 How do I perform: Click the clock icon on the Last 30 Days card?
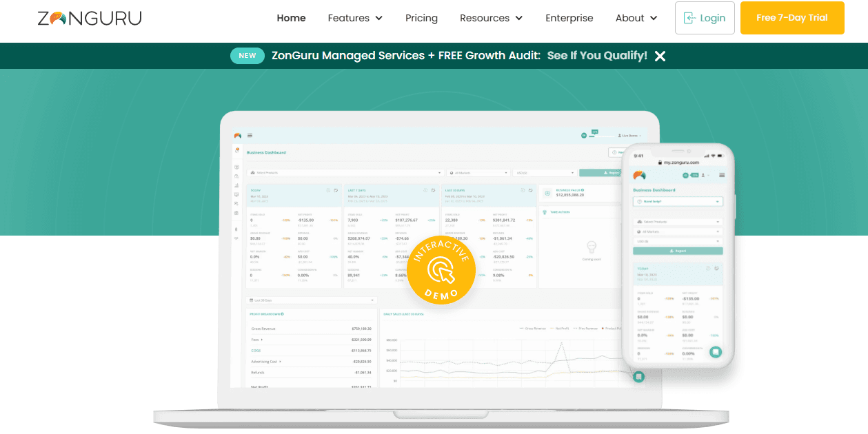pos(523,190)
